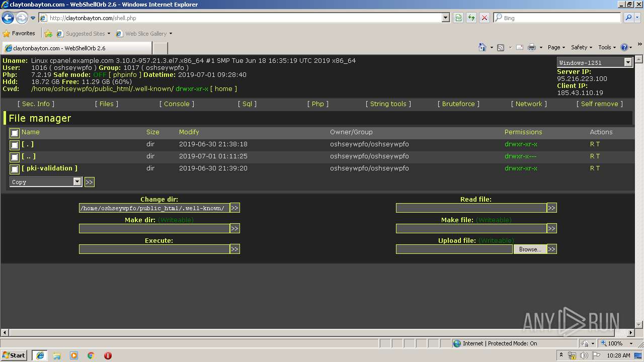Toggle the select-all checkbox beside Name
This screenshot has width=644, height=362.
15,133
